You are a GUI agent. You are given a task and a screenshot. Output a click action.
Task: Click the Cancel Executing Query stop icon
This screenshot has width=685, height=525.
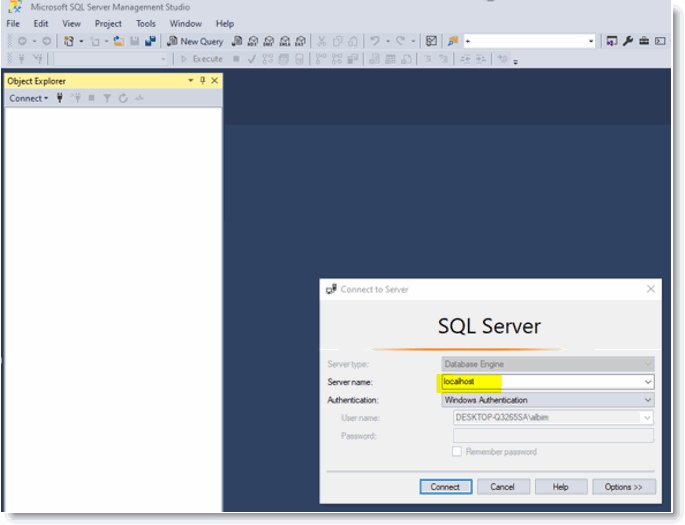coord(236,59)
